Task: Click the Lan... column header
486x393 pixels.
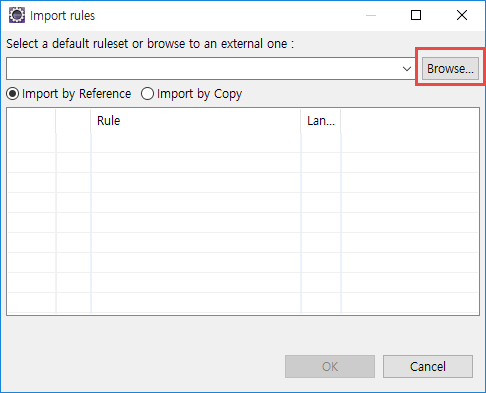Action: tap(321, 121)
